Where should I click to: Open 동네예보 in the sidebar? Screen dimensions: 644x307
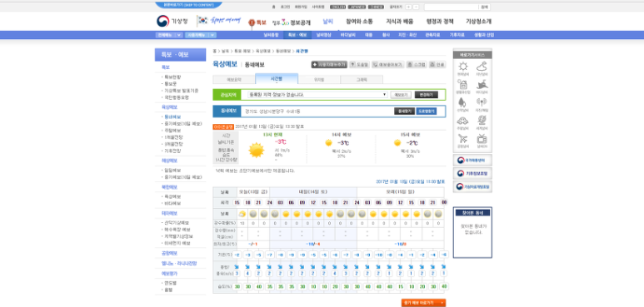tap(172, 116)
